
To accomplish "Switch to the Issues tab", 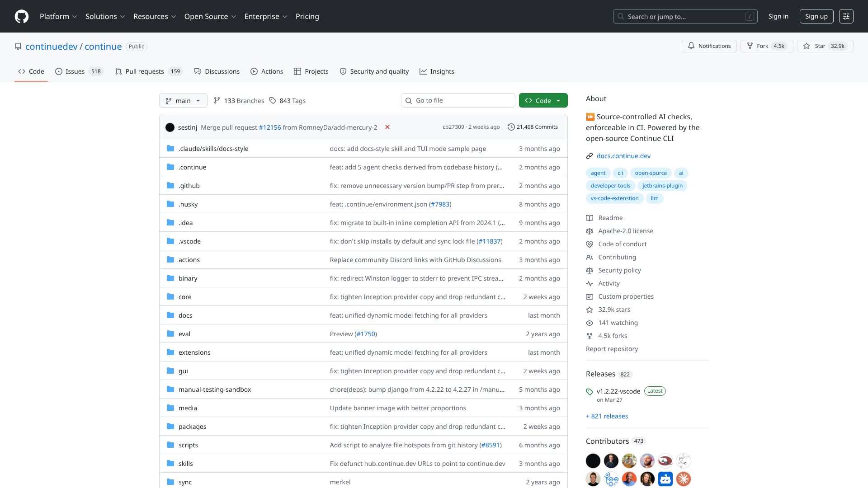I will click(79, 71).
